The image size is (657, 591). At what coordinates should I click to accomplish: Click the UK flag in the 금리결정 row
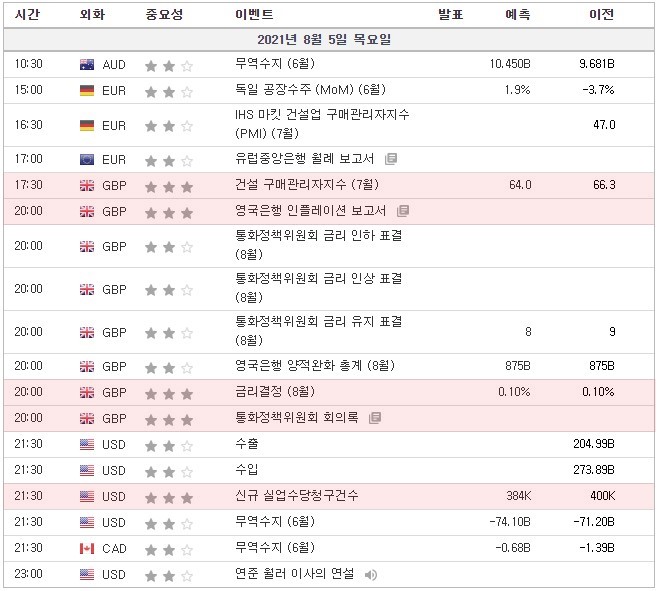click(x=87, y=392)
